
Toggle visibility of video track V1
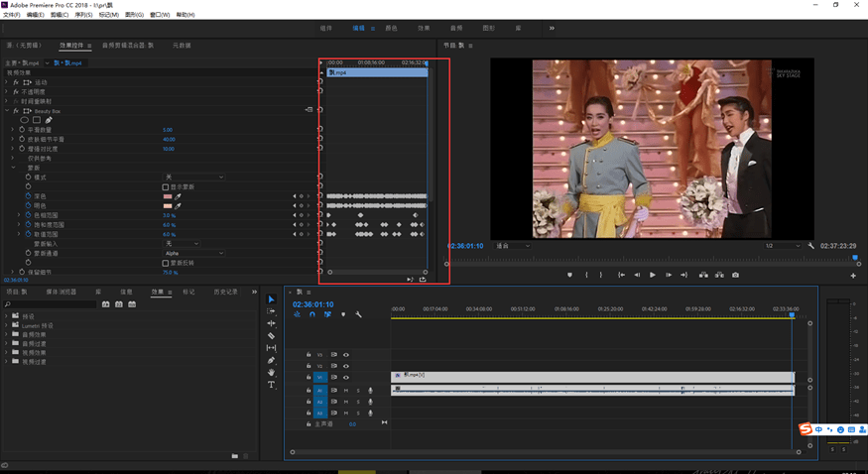click(x=346, y=377)
